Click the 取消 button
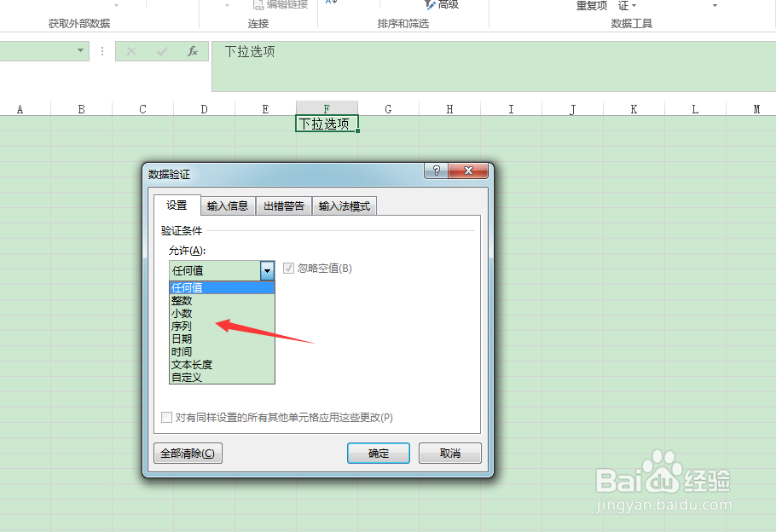Image resolution: width=776 pixels, height=532 pixels. coord(450,454)
